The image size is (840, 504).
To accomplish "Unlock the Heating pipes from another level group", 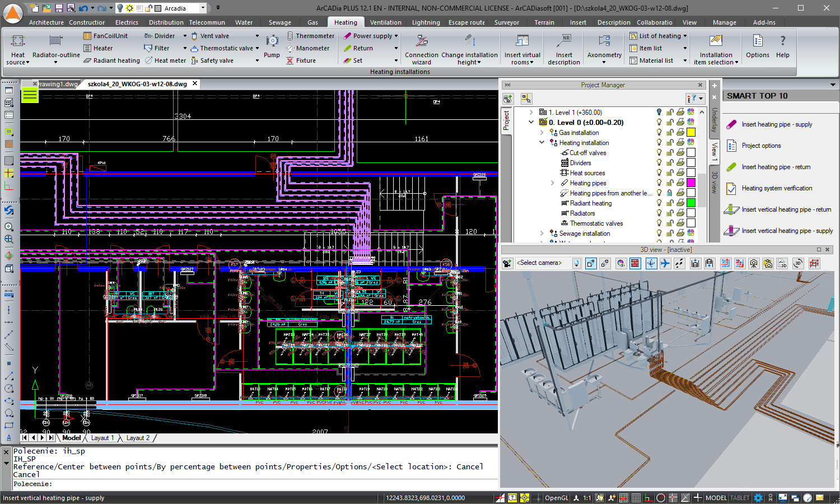I will (x=670, y=193).
